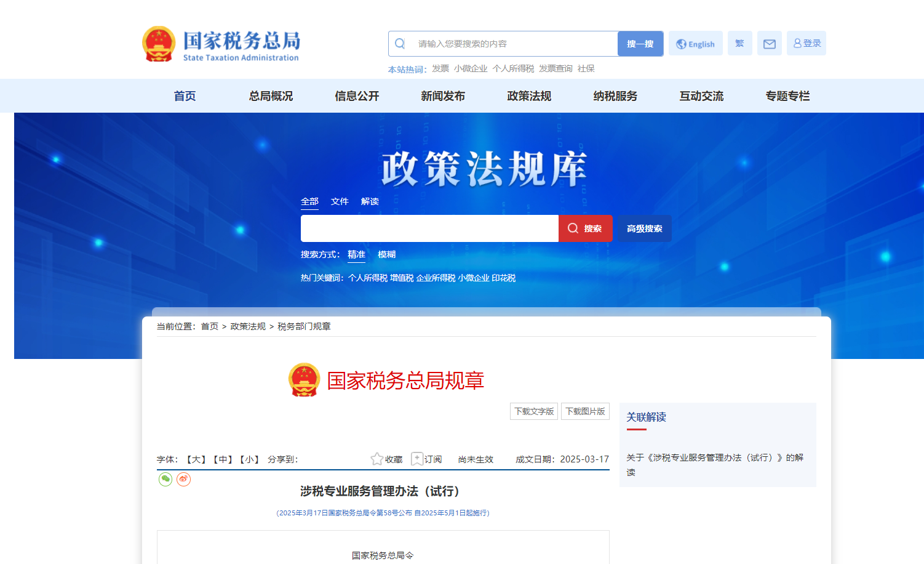Click the 订阅 subscribe icon
The height and width of the screenshot is (564, 924).
pos(417,459)
